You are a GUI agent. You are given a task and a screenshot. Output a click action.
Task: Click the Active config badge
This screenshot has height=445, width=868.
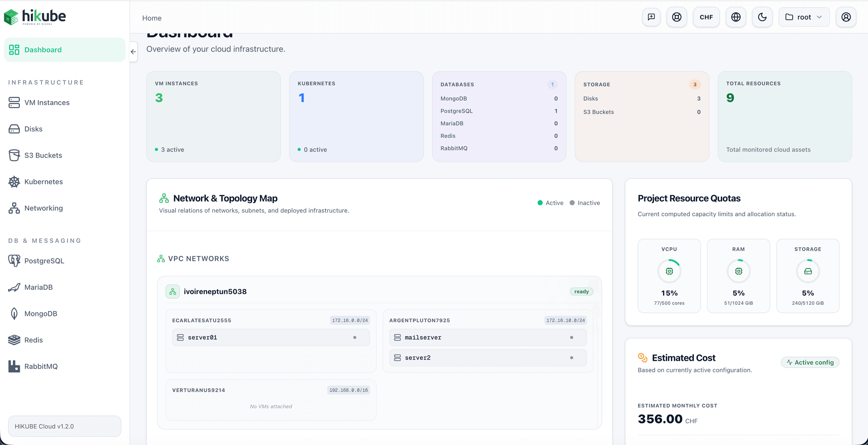click(x=810, y=362)
